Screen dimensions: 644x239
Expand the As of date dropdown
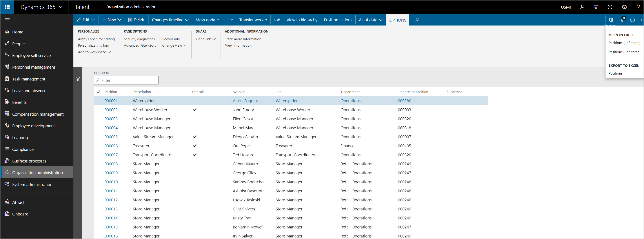tap(370, 20)
